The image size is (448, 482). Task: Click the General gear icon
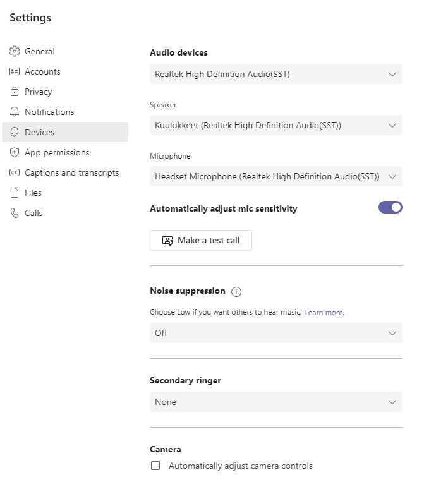tap(15, 51)
